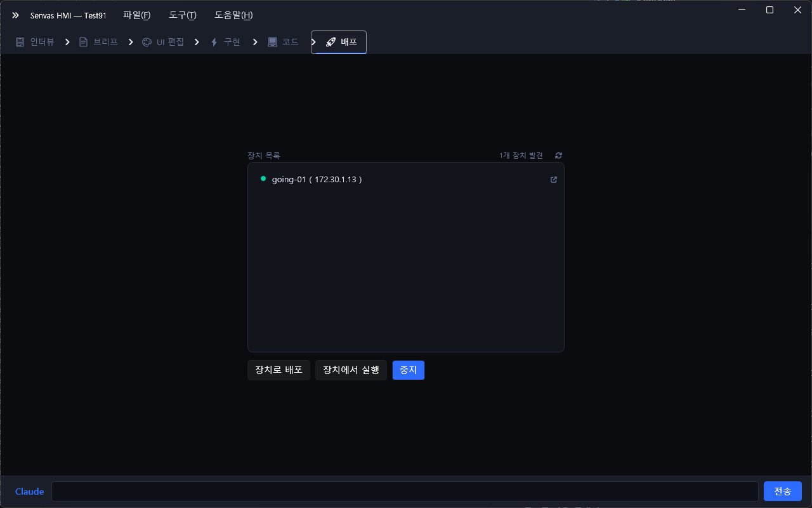812x508 pixels.
Task: Click the chevron between 구현 and 코드
Action: pos(255,42)
